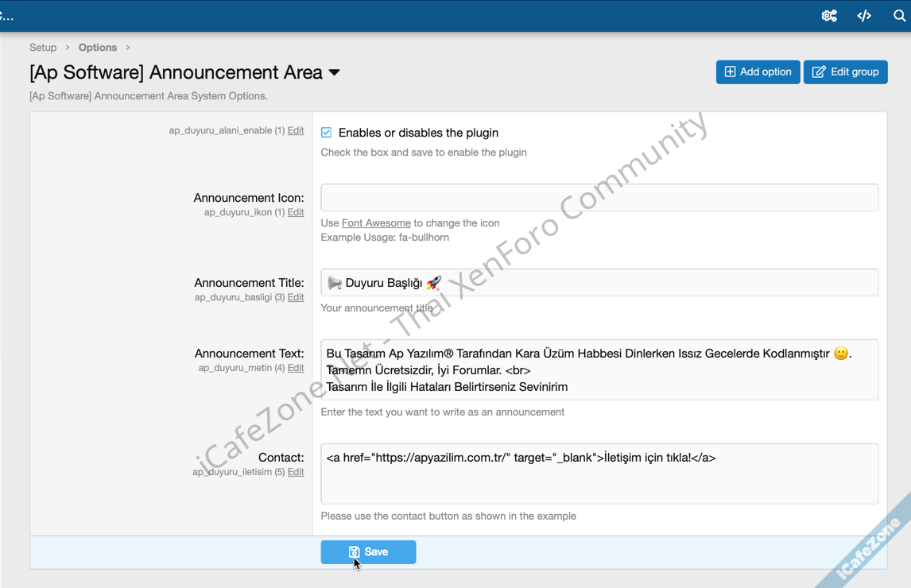Image resolution: width=911 pixels, height=588 pixels.
Task: Open Edit link for ap_duyuru_metin
Action: [x=296, y=368]
